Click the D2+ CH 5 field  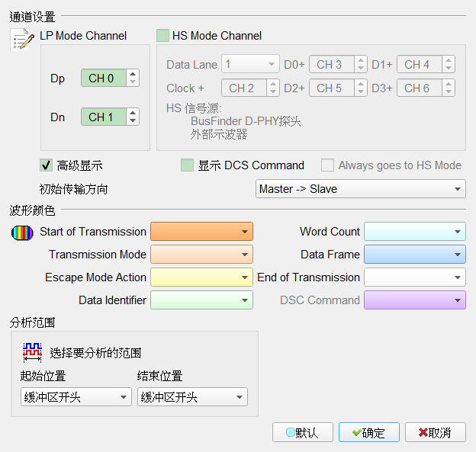(332, 88)
